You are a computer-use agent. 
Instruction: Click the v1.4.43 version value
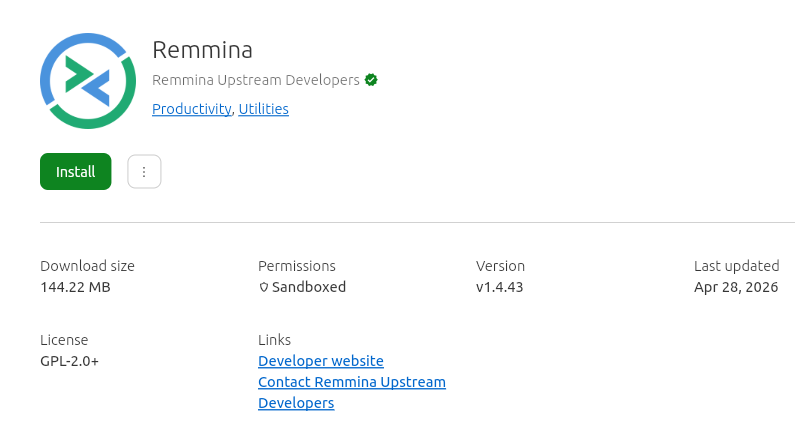[x=499, y=287]
